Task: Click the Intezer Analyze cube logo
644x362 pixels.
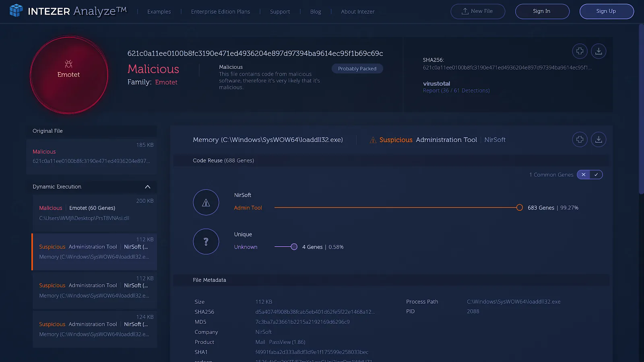Action: pos(16,10)
